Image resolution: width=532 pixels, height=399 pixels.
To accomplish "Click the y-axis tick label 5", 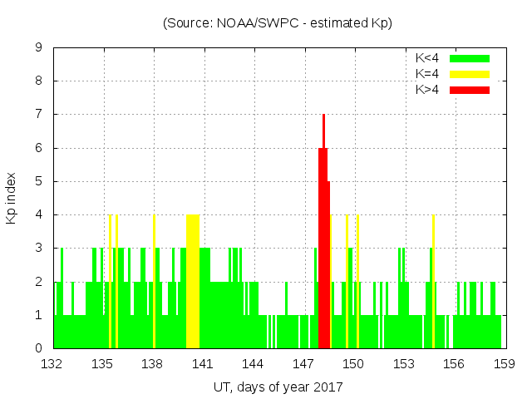I will (39, 181).
